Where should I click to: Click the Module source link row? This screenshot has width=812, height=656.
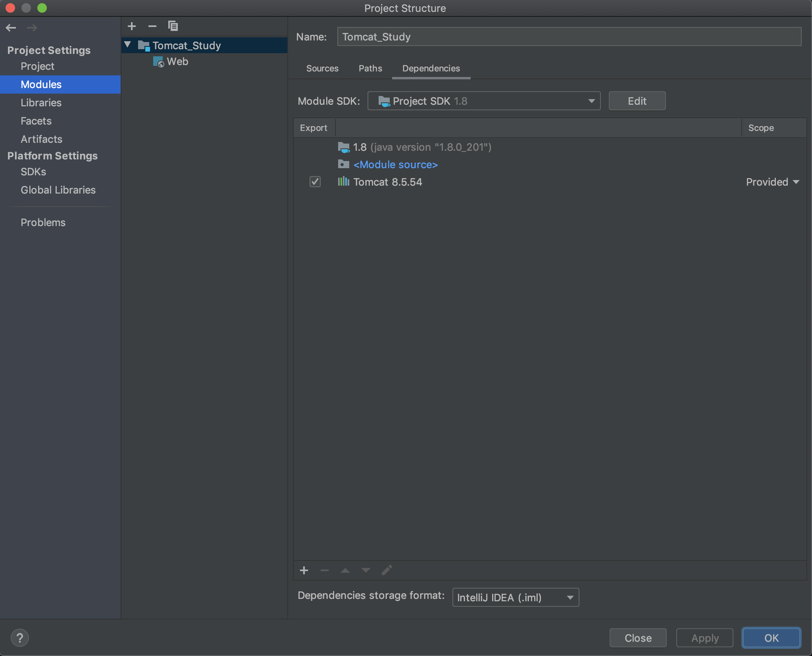550,164
